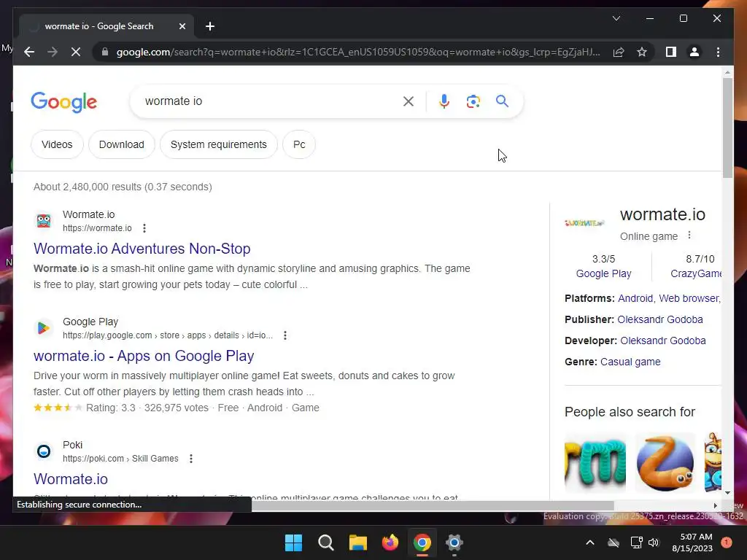Show hidden system tray icons
The height and width of the screenshot is (560, 747).
click(589, 542)
